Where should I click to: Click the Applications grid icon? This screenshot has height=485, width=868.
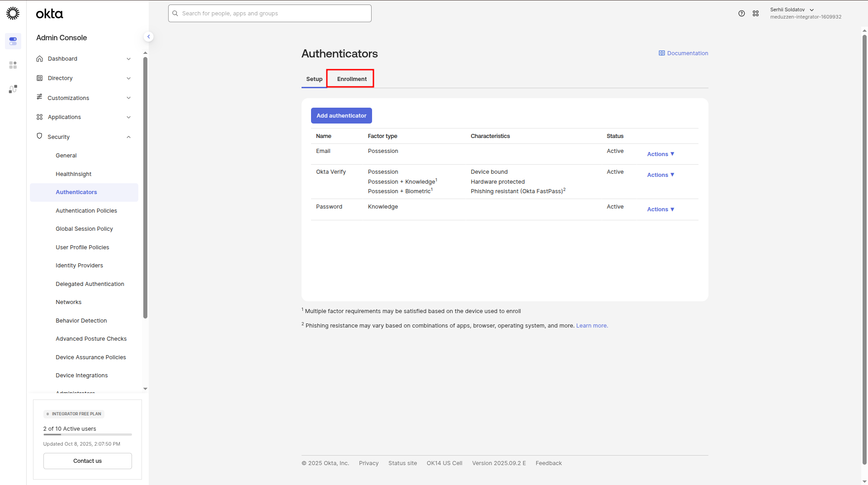click(40, 117)
